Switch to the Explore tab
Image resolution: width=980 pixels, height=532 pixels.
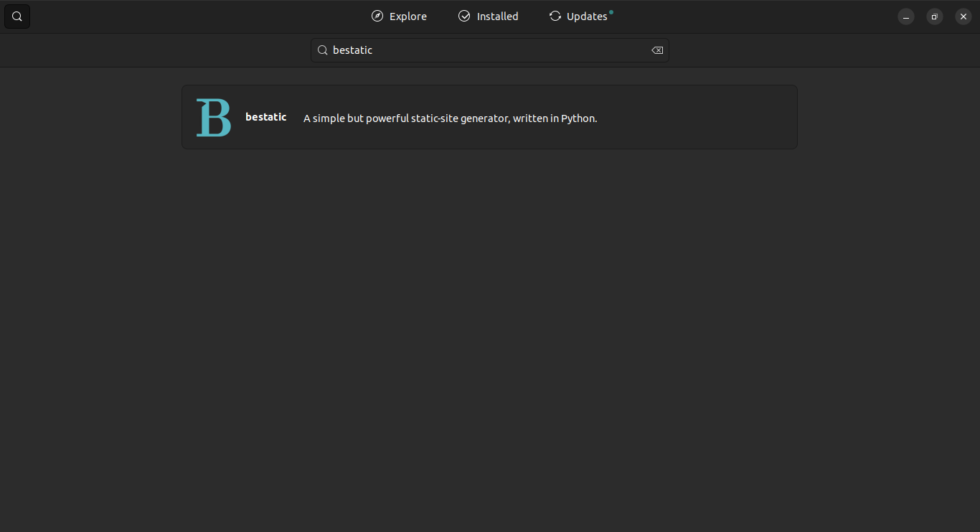[407, 16]
